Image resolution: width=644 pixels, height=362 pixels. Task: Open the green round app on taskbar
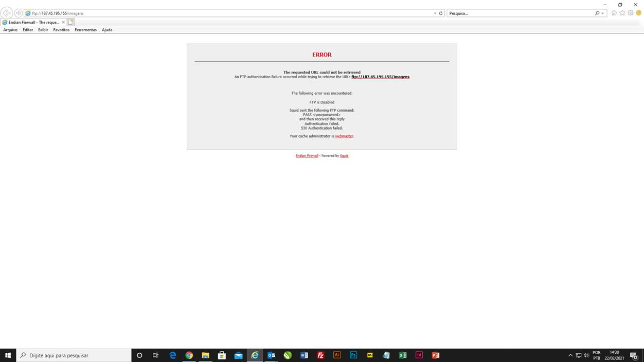(x=288, y=355)
